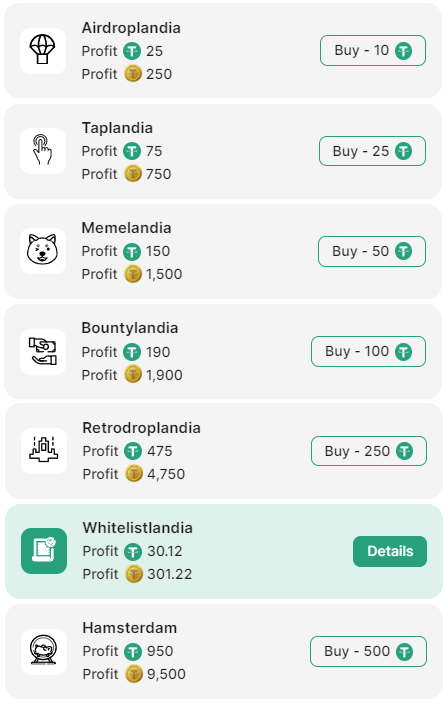Viewport: 445px width, 702px height.
Task: Buy Airdroplandia for 10
Action: tap(373, 51)
